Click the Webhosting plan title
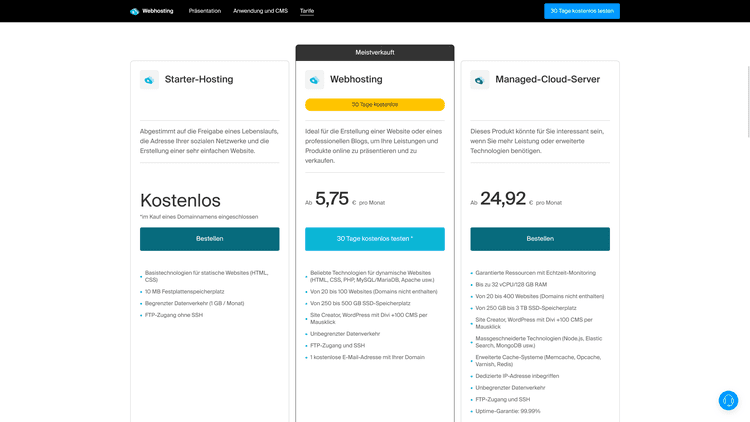The image size is (750, 422). tap(356, 79)
